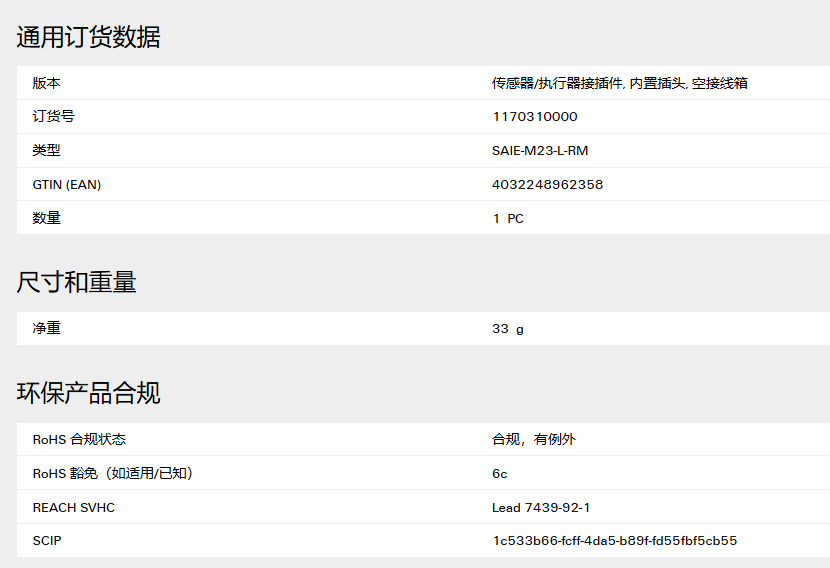This screenshot has height=568, width=830.
Task: Click the 版本 row label
Action: pyautogui.click(x=47, y=83)
